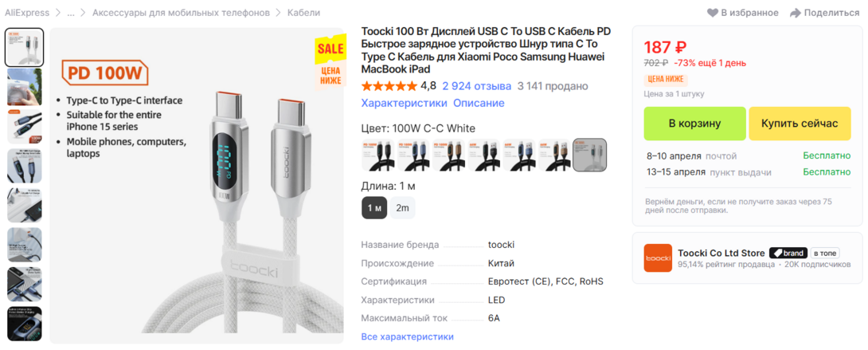Click the Toocki store logo
The image size is (868, 350).
pos(658,258)
